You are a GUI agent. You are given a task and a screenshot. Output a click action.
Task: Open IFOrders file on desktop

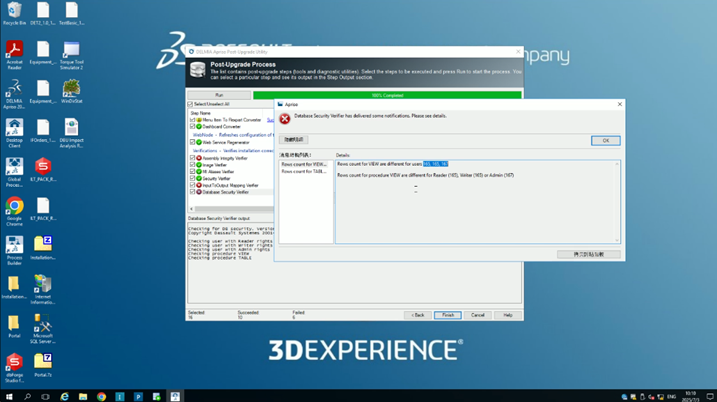click(x=43, y=130)
